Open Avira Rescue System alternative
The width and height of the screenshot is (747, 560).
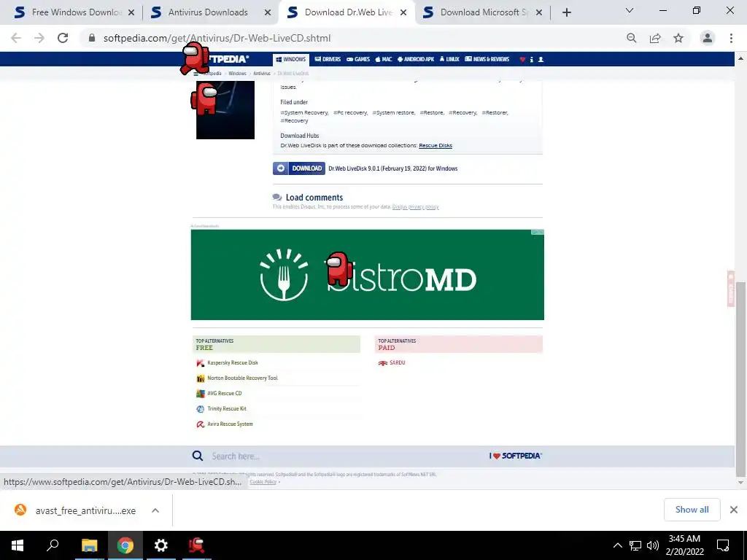pyautogui.click(x=230, y=424)
